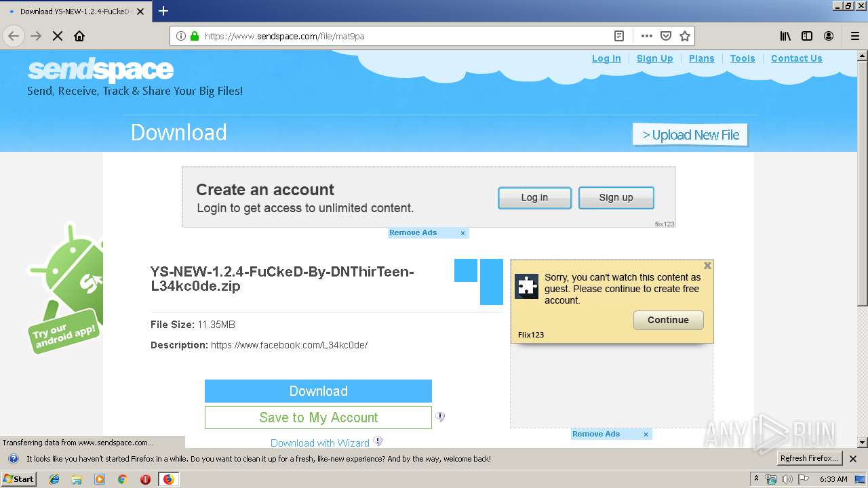Show info icon beside Save to My Account

pyautogui.click(x=440, y=417)
